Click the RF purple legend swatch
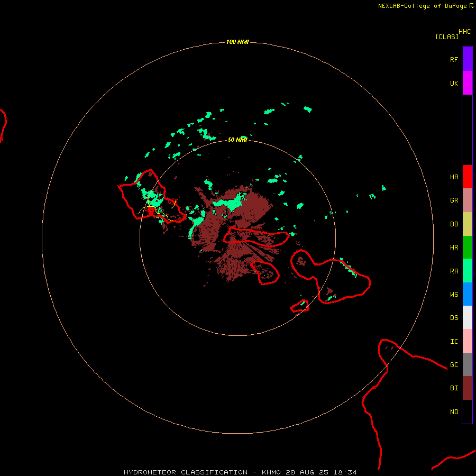The width and height of the screenshot is (476, 476). click(467, 59)
